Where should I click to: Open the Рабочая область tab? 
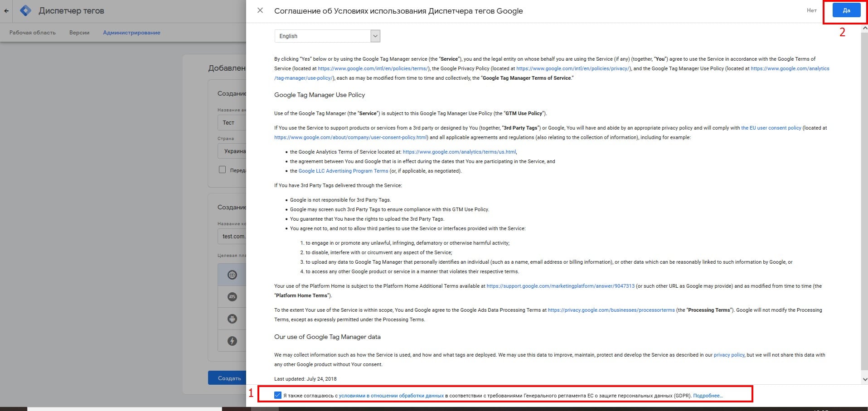point(33,33)
